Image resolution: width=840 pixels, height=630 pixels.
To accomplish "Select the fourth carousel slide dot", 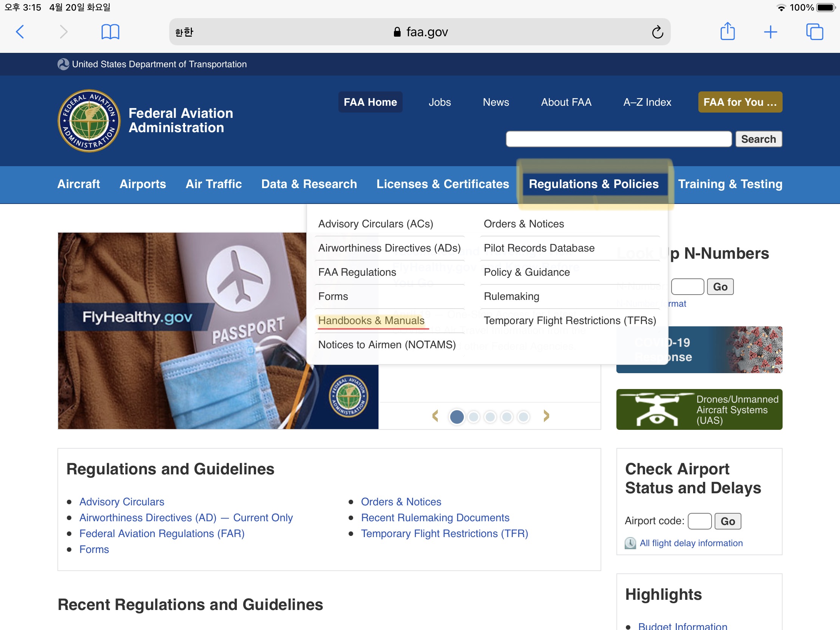I will tap(507, 417).
